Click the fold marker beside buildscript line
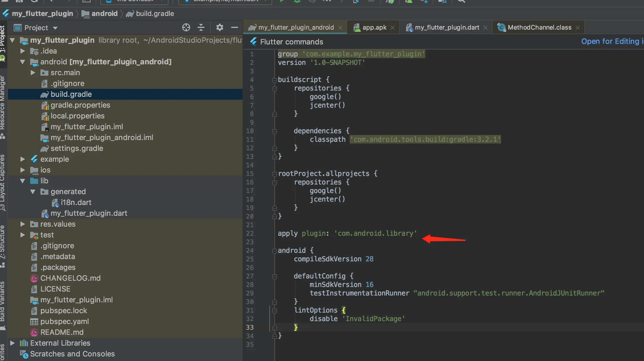Image resolution: width=644 pixels, height=361 pixels. [274, 80]
